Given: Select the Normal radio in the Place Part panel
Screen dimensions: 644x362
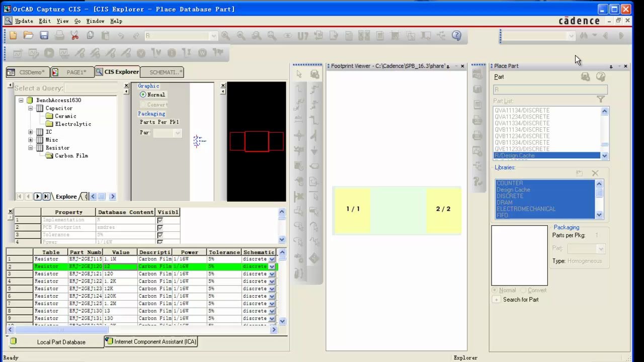Looking at the screenshot, I should pyautogui.click(x=495, y=290).
